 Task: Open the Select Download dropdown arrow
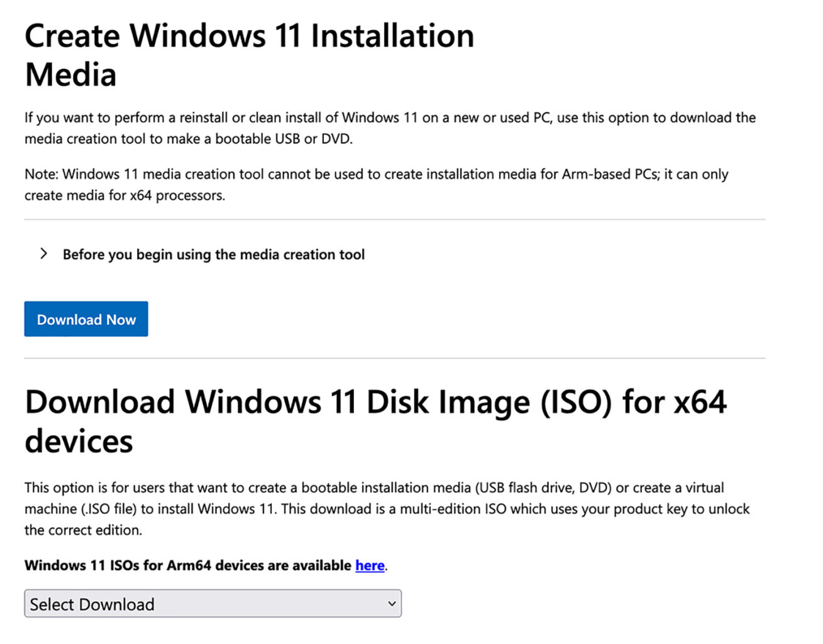click(x=392, y=604)
